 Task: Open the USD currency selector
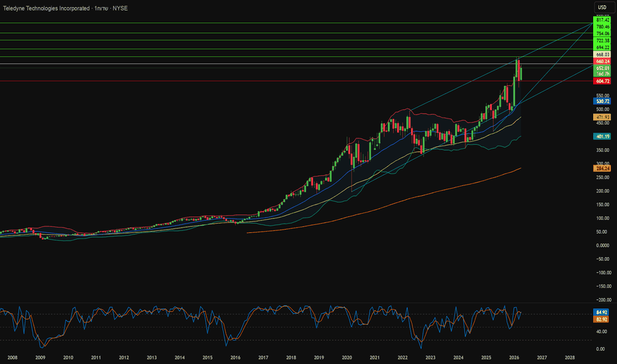tap(602, 7)
